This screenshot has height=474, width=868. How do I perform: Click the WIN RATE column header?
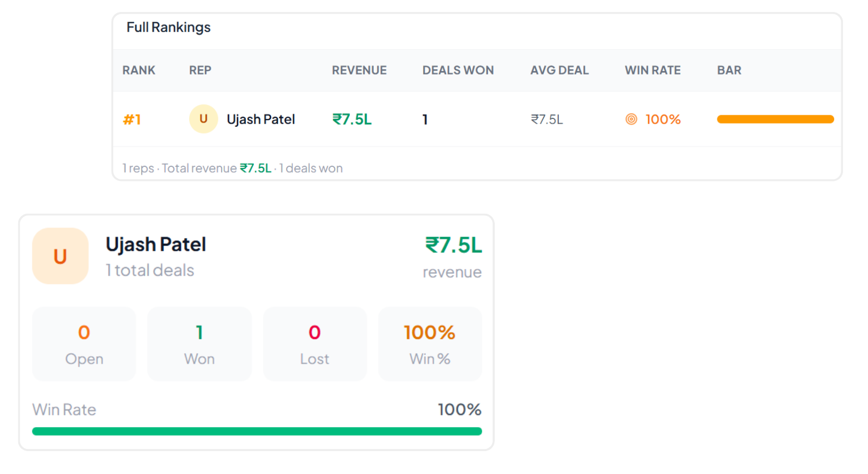[653, 70]
